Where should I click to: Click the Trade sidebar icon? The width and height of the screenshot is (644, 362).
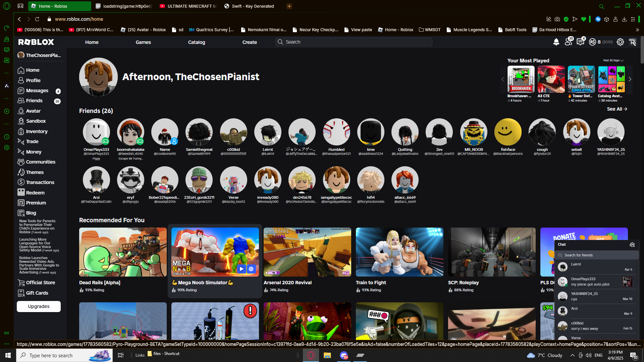[21, 141]
